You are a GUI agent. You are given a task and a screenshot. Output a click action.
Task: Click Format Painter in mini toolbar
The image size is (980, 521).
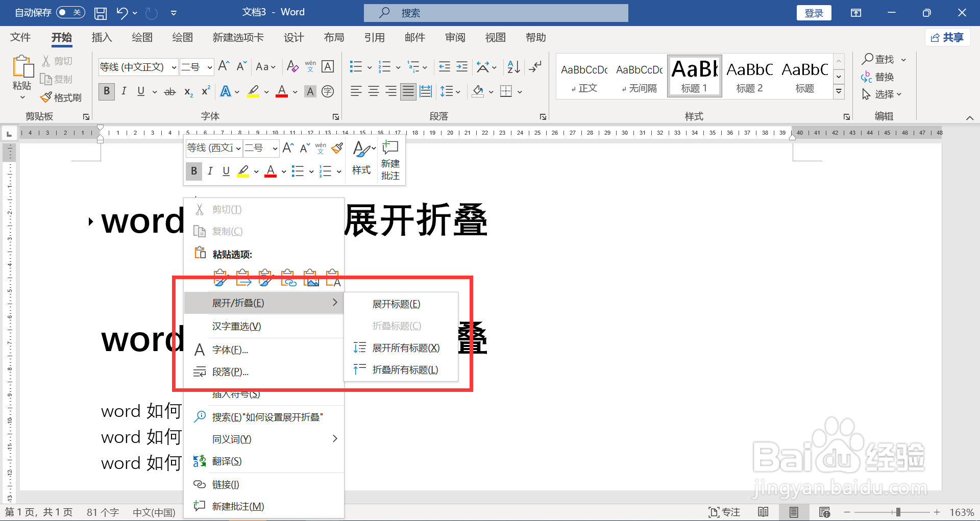[x=337, y=148]
